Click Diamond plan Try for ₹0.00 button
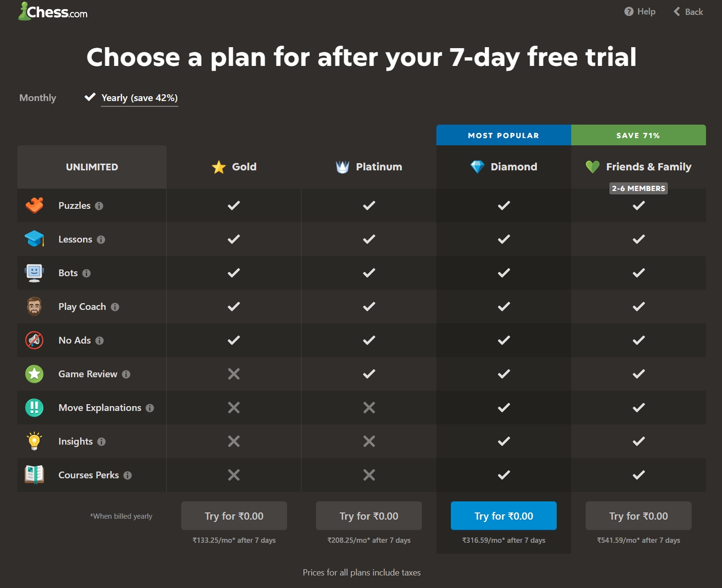Viewport: 722px width, 588px height. click(x=503, y=516)
